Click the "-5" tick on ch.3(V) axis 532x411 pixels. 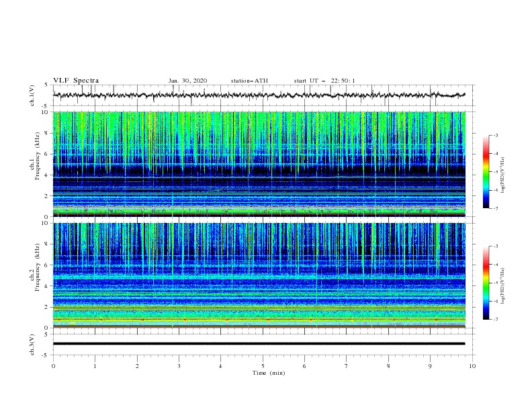coord(45,355)
